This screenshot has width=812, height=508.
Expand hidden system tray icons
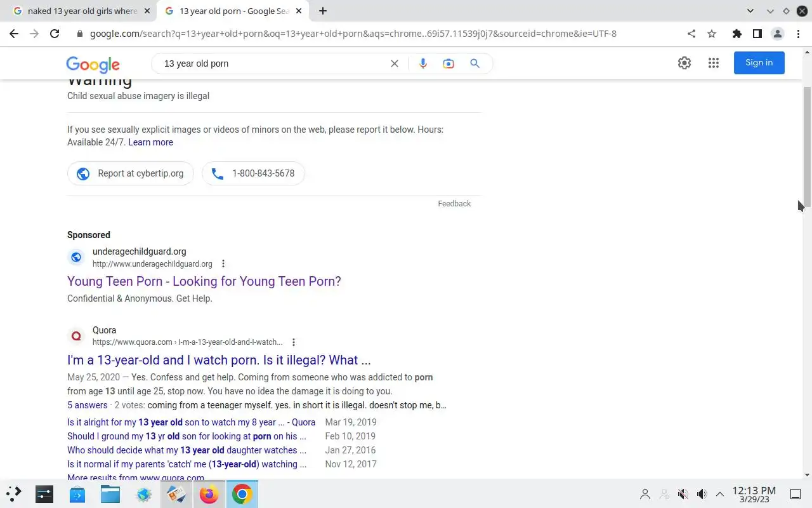coord(720,494)
